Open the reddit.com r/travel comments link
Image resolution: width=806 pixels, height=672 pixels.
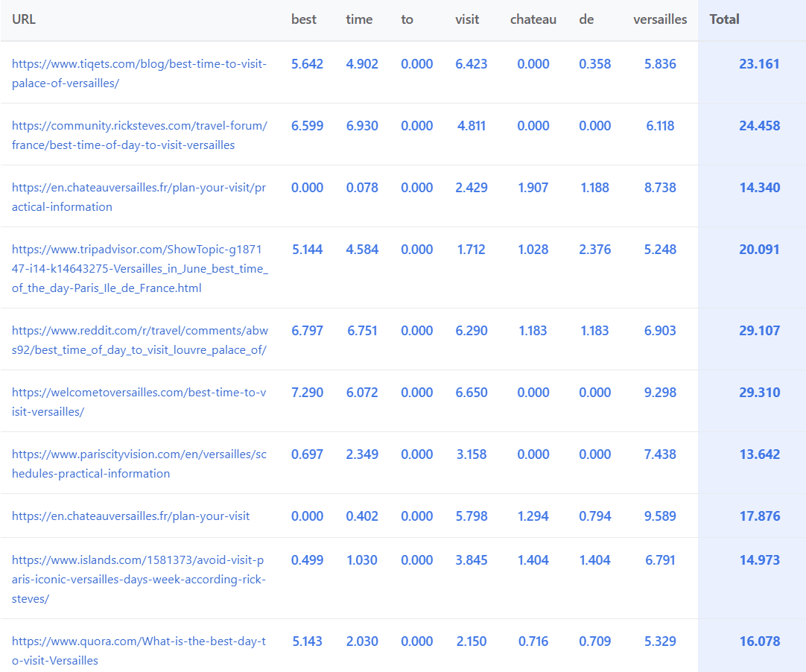pyautogui.click(x=140, y=340)
